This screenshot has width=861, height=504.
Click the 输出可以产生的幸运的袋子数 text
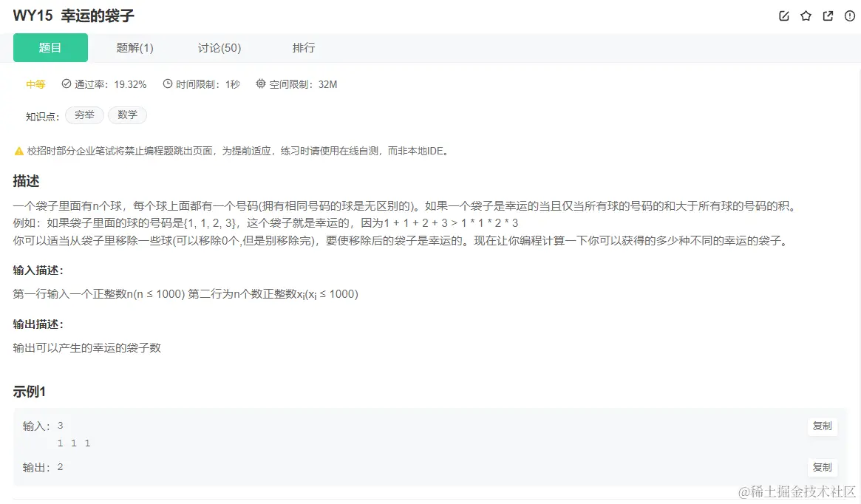click(86, 347)
